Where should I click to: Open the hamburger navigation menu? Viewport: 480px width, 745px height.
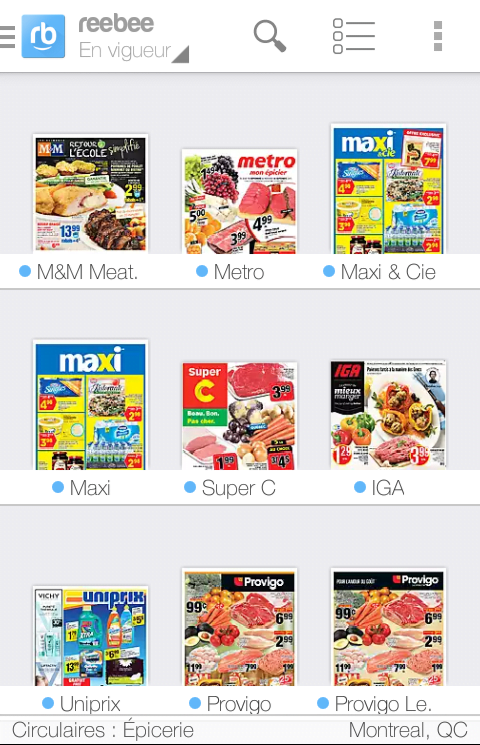pos(7,37)
